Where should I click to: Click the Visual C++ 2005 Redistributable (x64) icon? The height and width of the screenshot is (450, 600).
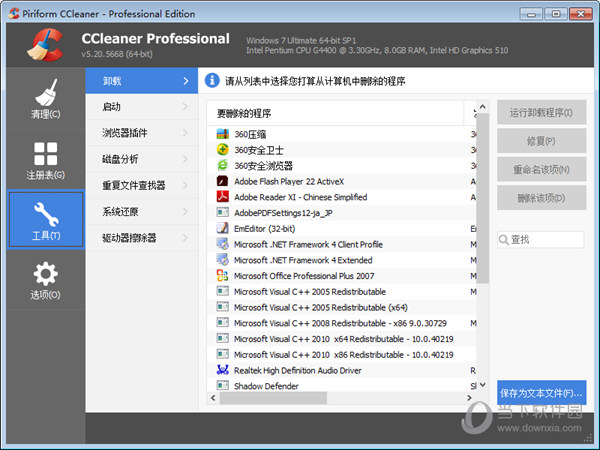pyautogui.click(x=223, y=307)
